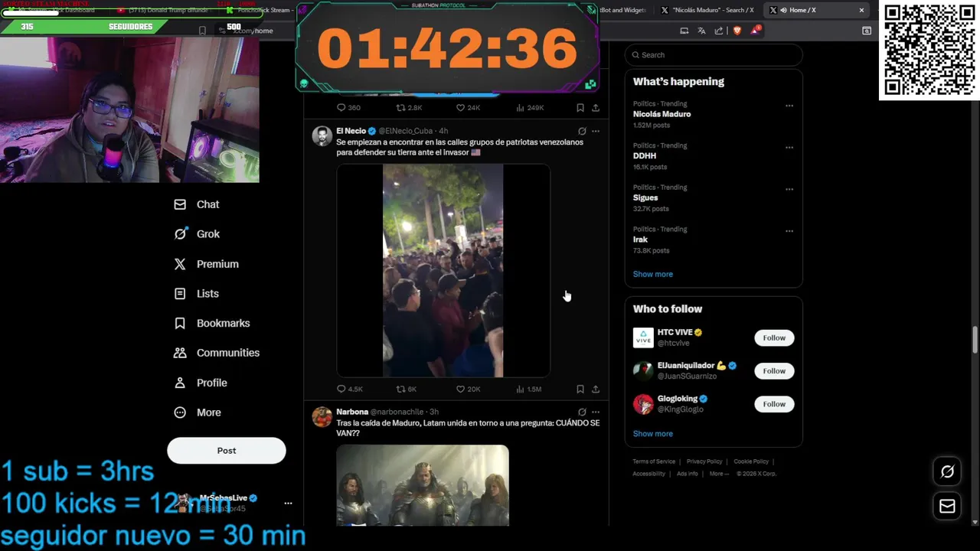Open more options on El Necio's post
This screenshot has height=551, width=980.
pos(596,131)
